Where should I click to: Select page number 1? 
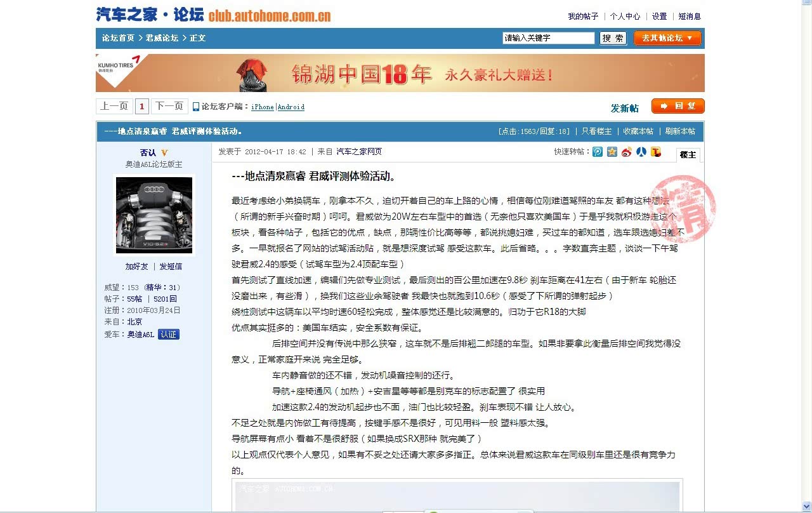[x=142, y=106]
